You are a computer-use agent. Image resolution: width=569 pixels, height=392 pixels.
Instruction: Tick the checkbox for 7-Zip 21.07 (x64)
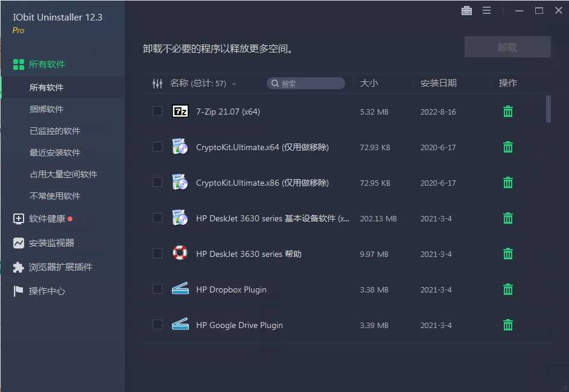point(157,111)
